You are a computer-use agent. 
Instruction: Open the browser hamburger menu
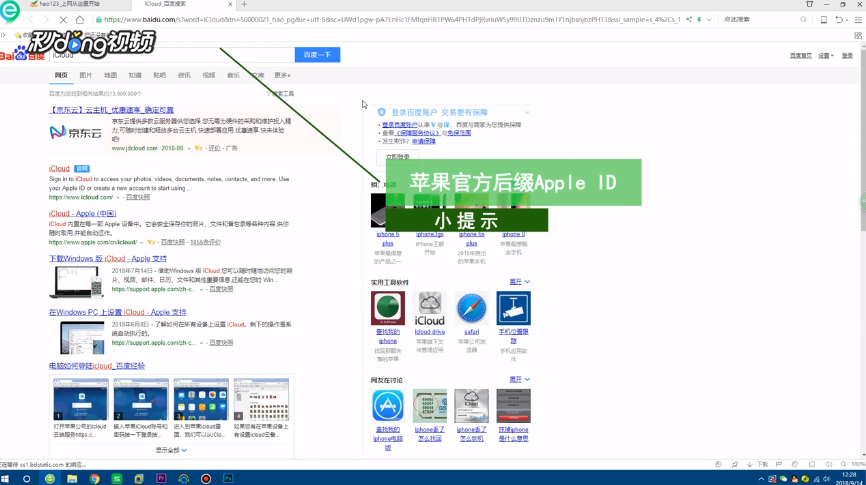coord(858,19)
